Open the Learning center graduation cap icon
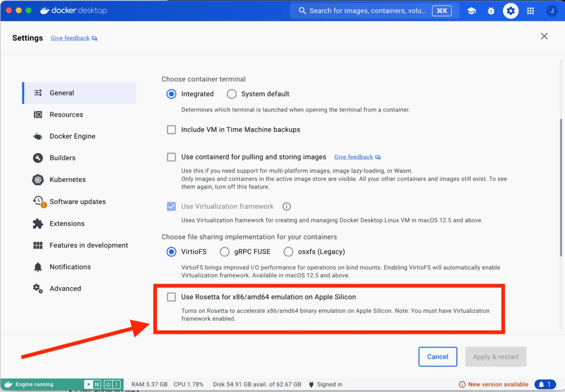Viewport: 565px width, 392px height. (x=472, y=11)
